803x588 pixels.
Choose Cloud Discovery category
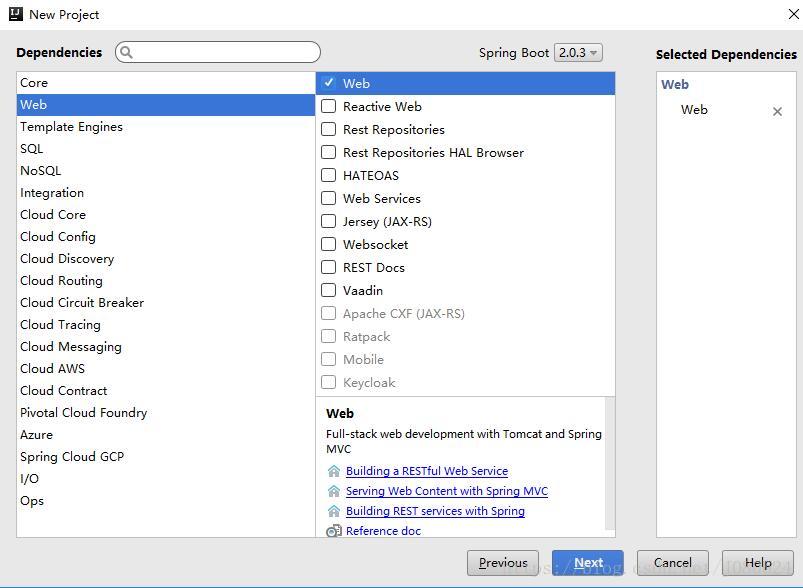click(x=165, y=259)
